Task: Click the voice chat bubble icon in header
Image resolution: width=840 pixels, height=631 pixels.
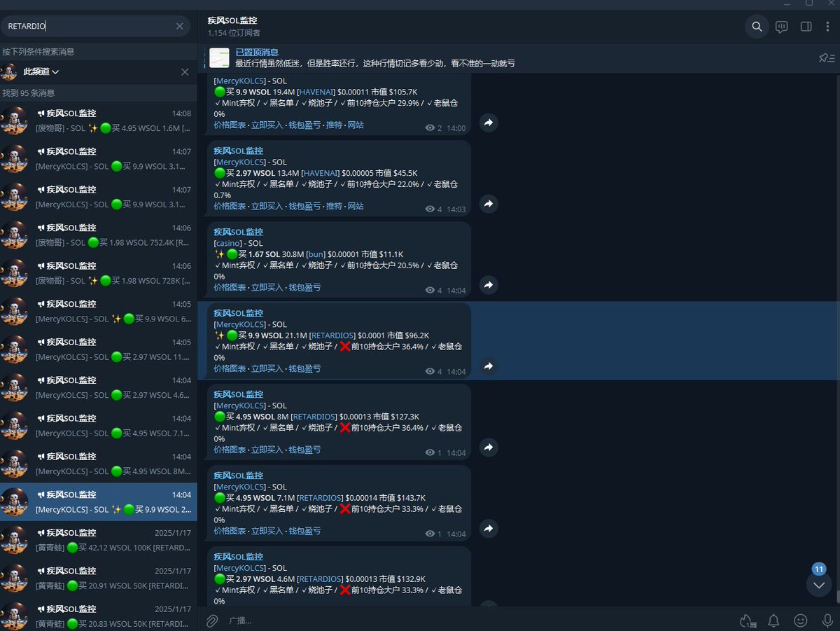Action: coord(781,26)
